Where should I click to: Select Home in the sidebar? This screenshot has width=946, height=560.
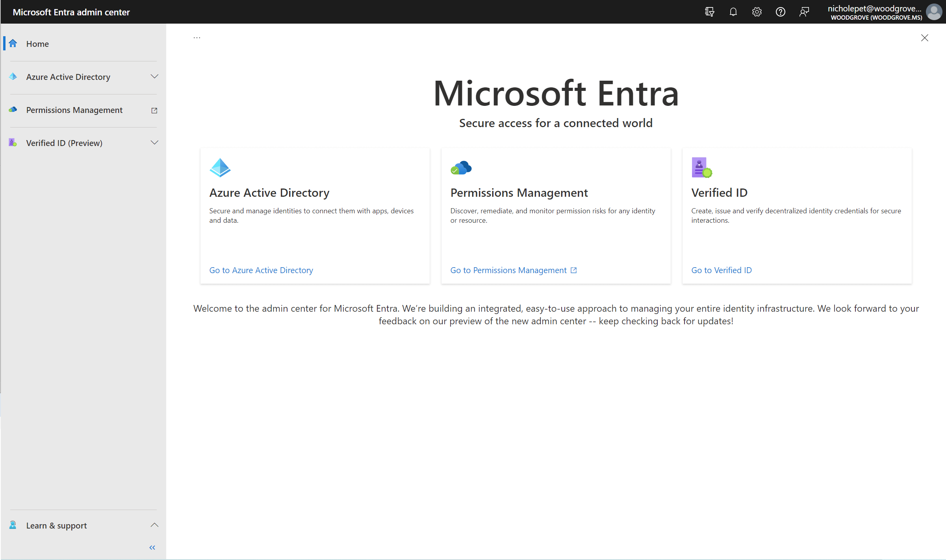[x=37, y=44]
